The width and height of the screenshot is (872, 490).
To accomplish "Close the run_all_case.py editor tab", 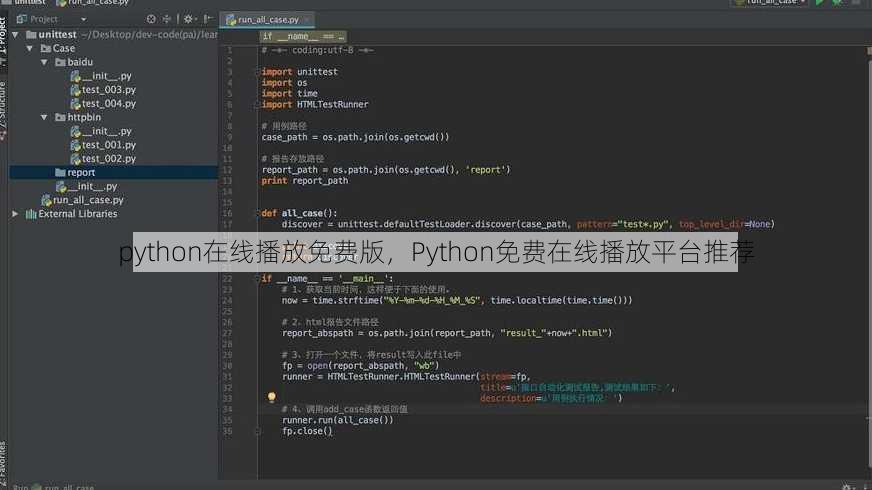I will point(306,20).
